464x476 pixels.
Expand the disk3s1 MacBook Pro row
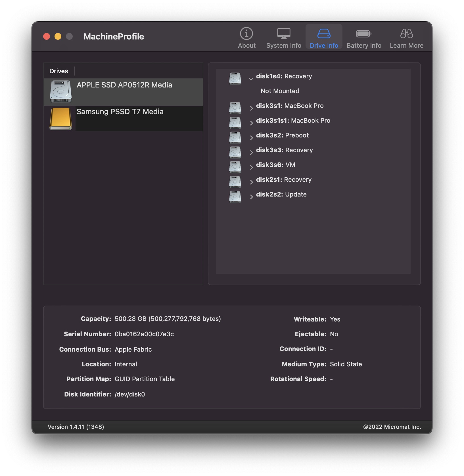tap(251, 108)
